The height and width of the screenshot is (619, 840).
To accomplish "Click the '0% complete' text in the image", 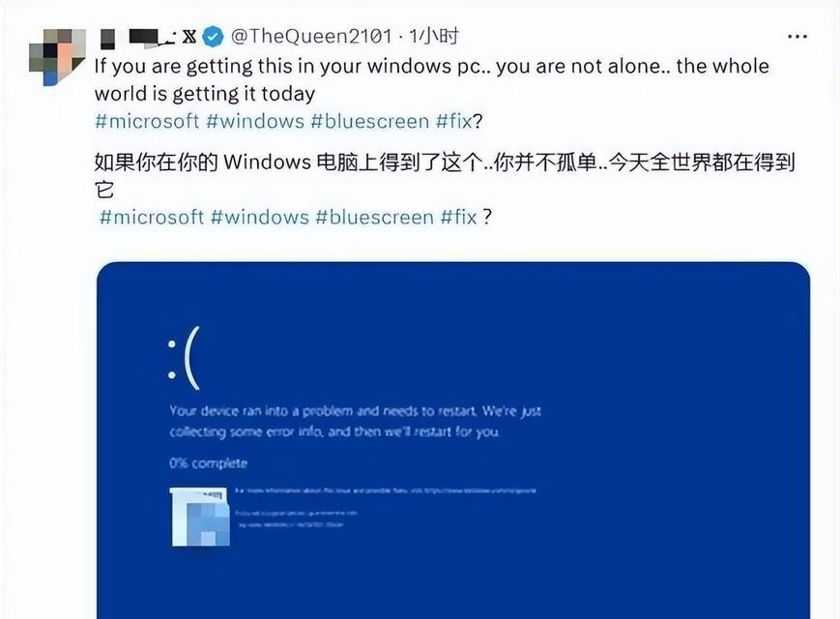I will pos(209,463).
